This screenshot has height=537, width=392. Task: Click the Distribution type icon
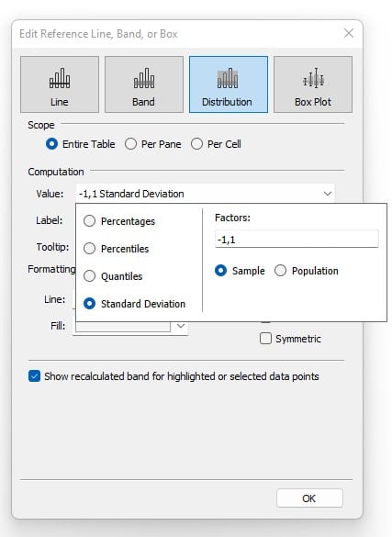(x=229, y=84)
